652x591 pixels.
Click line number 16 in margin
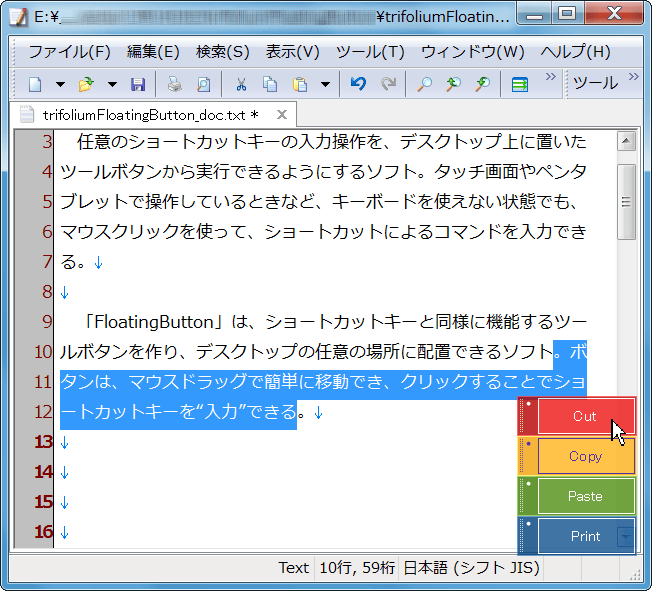[x=43, y=532]
